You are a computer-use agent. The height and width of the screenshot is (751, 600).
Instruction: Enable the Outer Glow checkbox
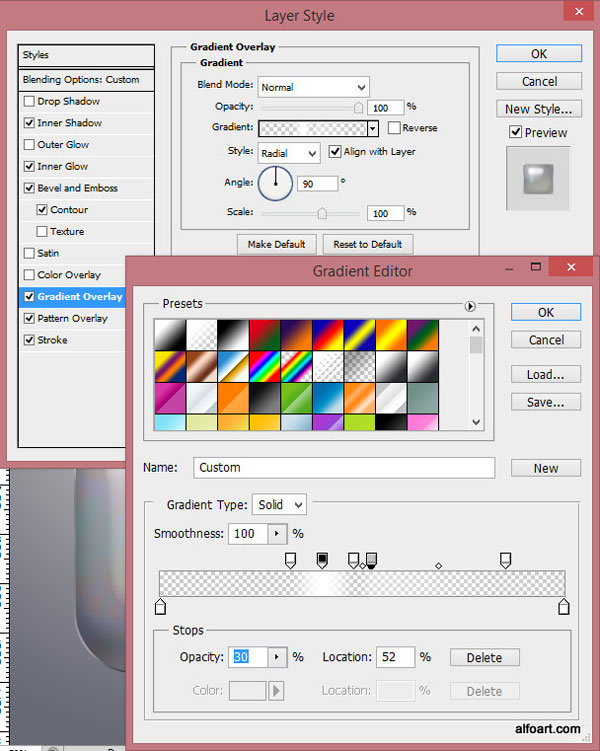[29, 144]
